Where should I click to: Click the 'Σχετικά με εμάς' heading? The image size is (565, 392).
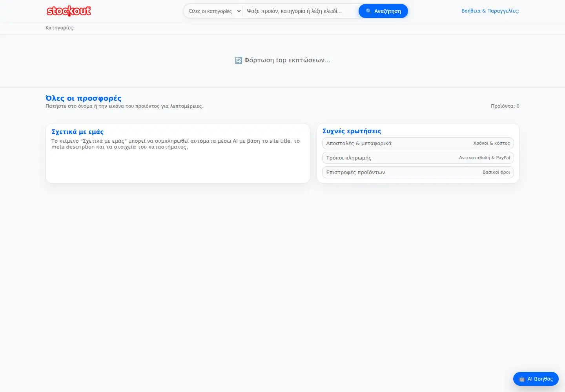point(78,132)
